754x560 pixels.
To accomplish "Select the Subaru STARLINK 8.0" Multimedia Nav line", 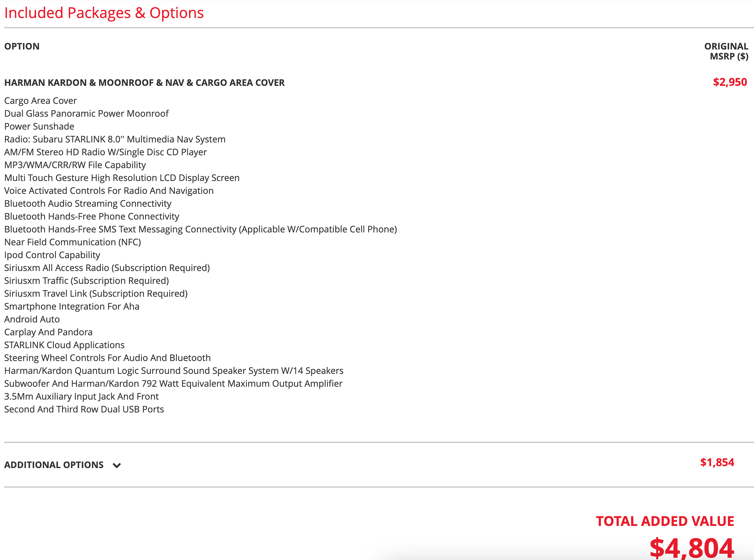I will click(115, 139).
